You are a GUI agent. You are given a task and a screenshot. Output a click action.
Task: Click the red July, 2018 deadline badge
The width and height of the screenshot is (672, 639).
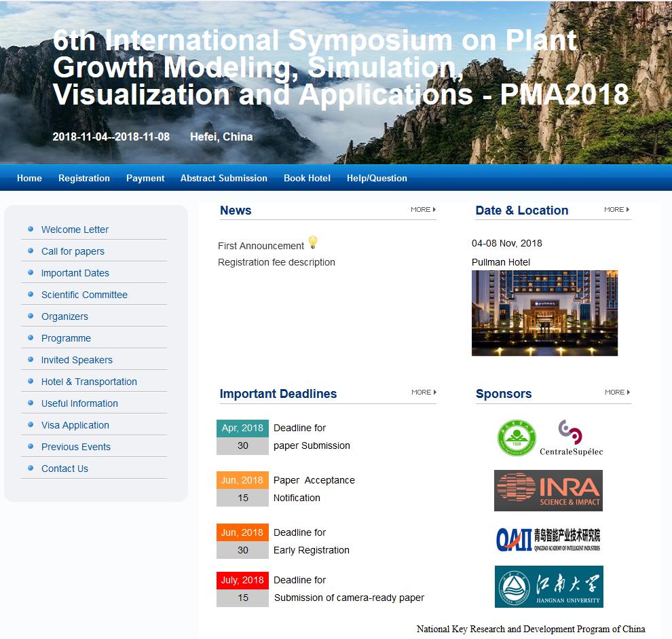click(x=242, y=581)
